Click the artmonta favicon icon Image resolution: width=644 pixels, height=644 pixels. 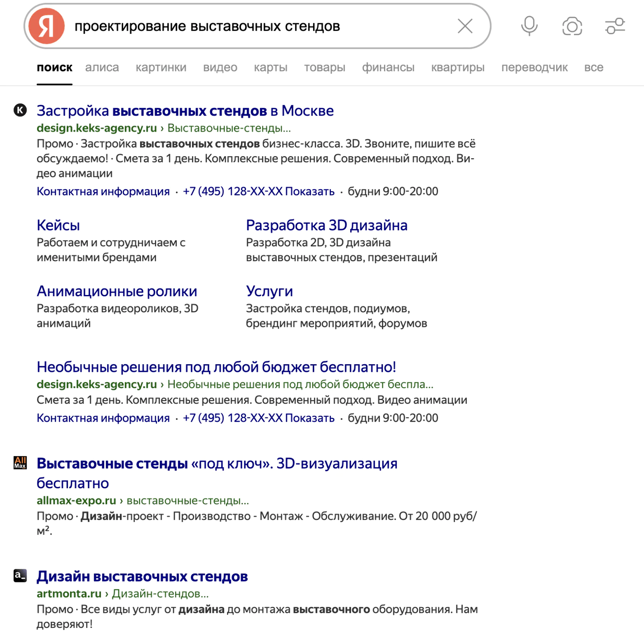(20, 576)
